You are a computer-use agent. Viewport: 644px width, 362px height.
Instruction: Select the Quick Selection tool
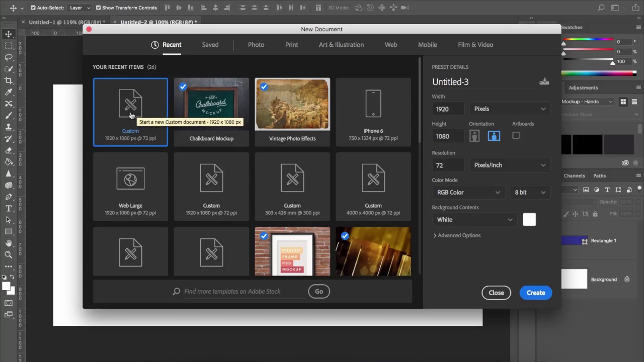9,69
